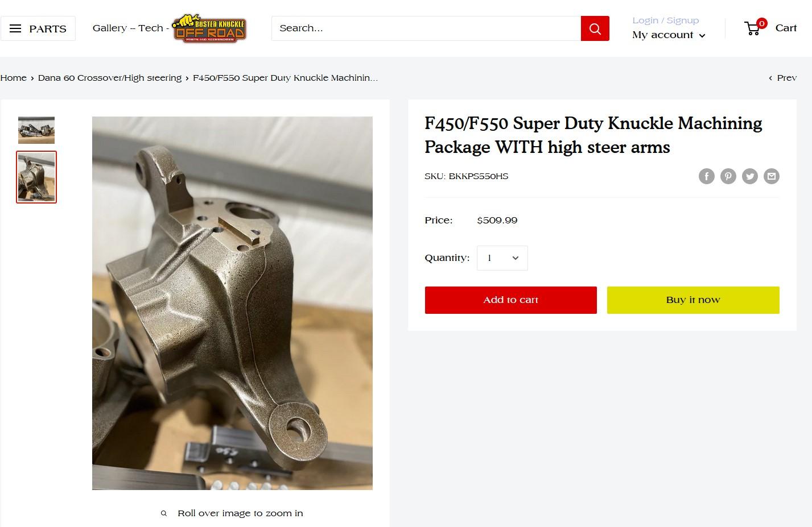Expand the My account dropdown
The image size is (812, 527).
pos(669,35)
